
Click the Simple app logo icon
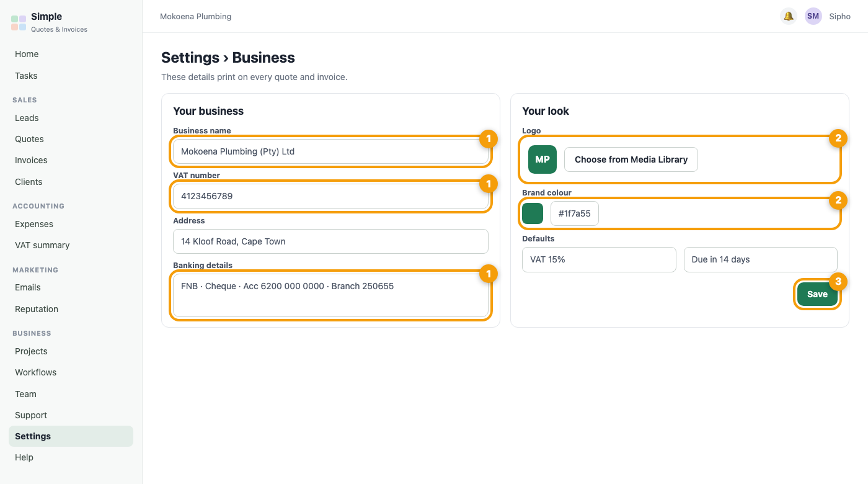(19, 23)
